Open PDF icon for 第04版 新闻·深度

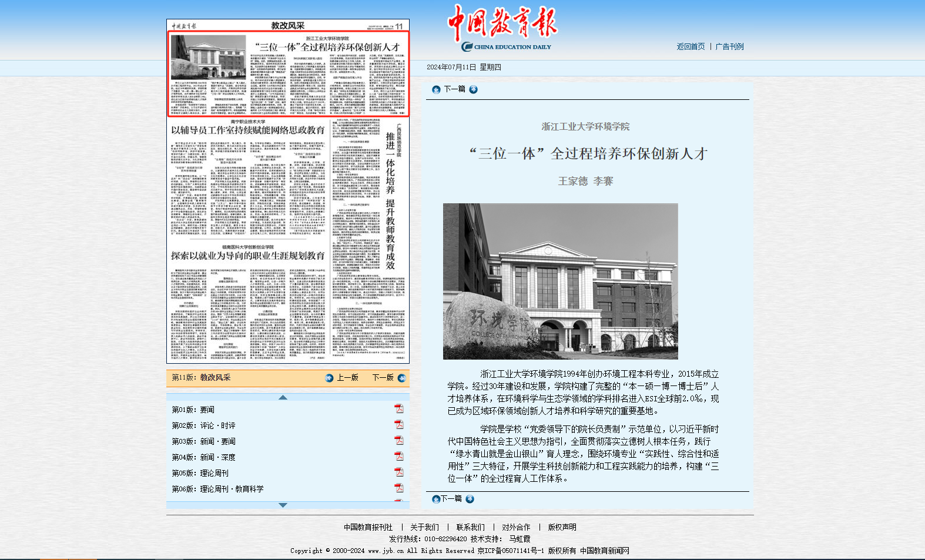point(399,457)
